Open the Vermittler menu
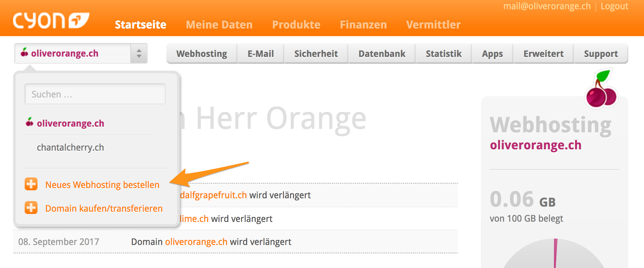644x268 pixels. (x=433, y=25)
